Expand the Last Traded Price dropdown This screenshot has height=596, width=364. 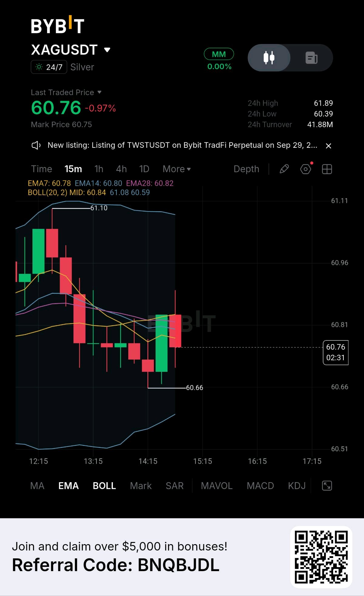pos(66,92)
